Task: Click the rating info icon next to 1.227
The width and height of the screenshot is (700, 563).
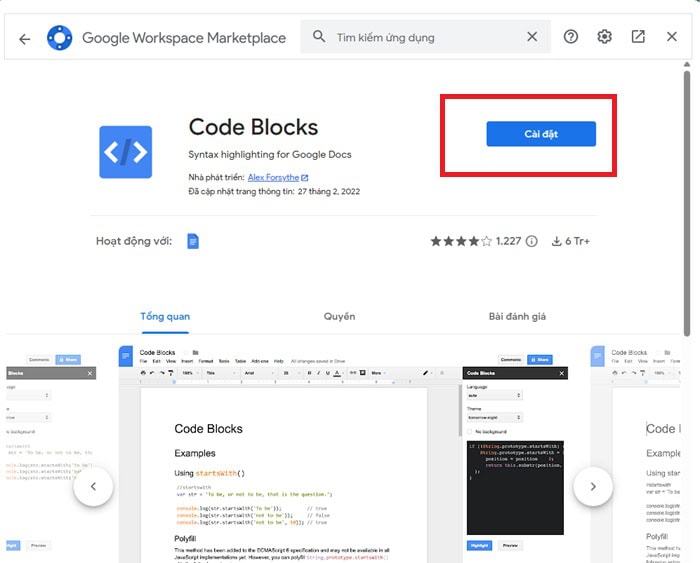Action: (531, 241)
